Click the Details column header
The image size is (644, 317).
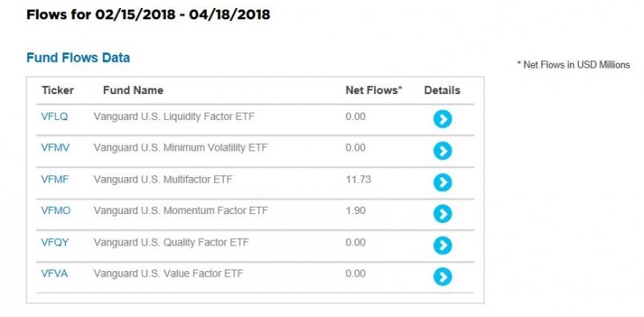pyautogui.click(x=442, y=90)
